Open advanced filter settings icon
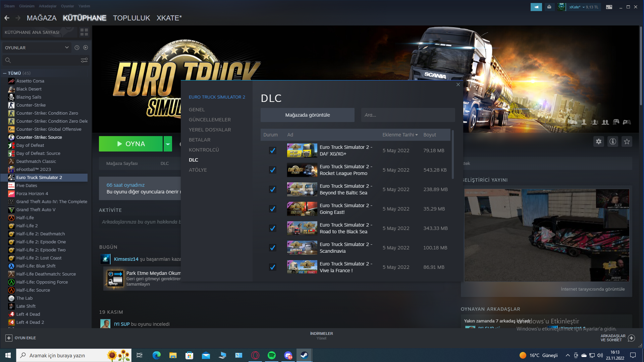 pos(84,60)
